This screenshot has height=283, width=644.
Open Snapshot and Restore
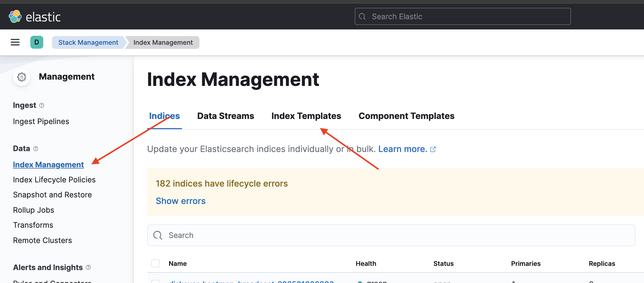53,195
